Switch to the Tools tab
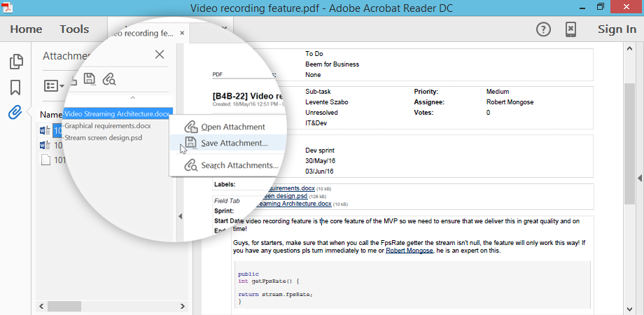Viewport: 644px width, 315px height. click(x=74, y=29)
